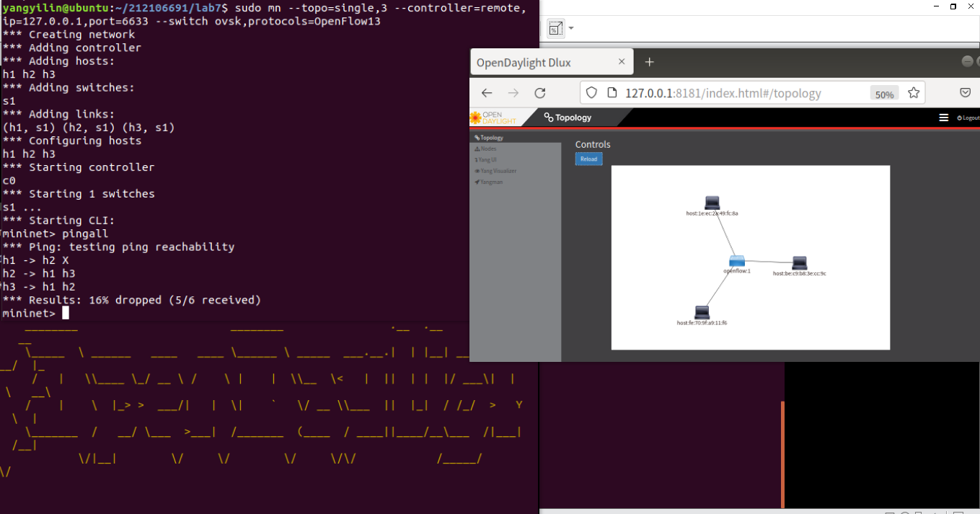980x514 pixels.
Task: Click the 'h1 -> h2 X' ping result
Action: pos(36,260)
